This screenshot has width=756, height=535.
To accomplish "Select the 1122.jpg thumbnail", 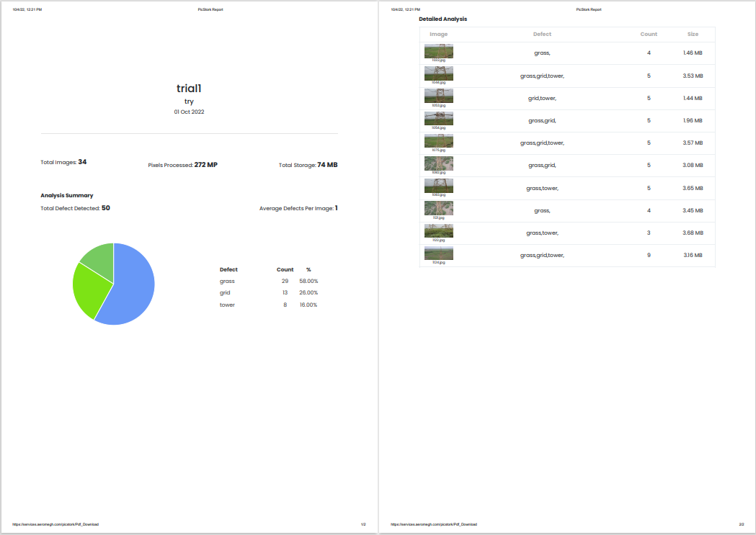I will (438, 230).
